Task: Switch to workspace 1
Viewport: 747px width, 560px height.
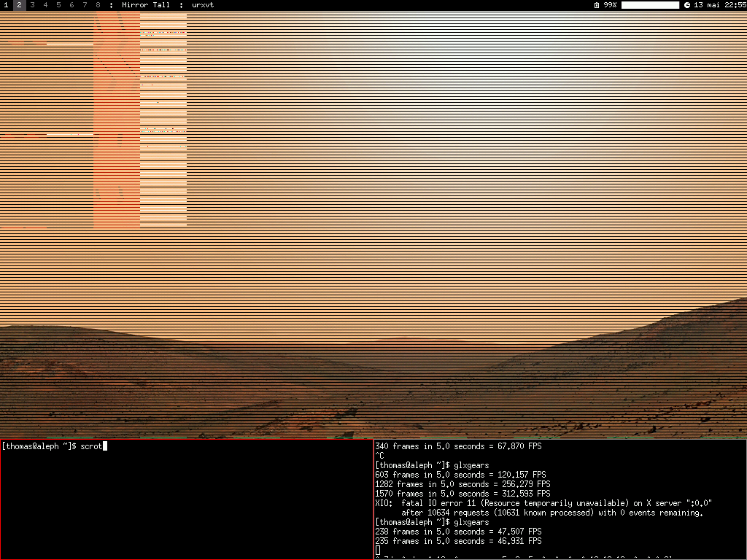Action: tap(6, 5)
